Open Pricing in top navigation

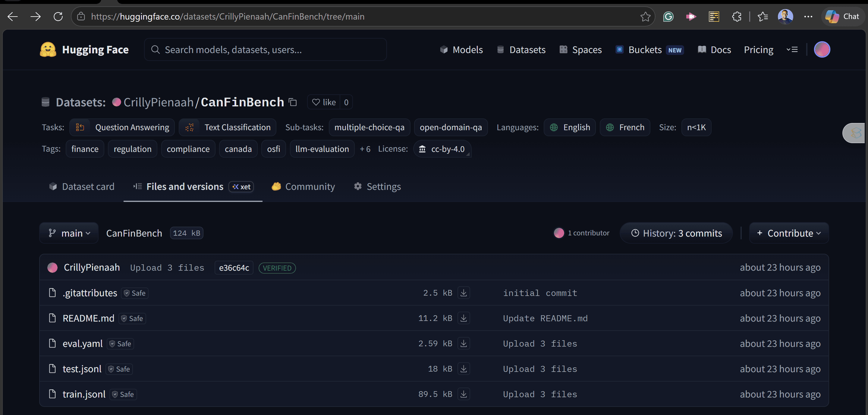click(x=759, y=49)
